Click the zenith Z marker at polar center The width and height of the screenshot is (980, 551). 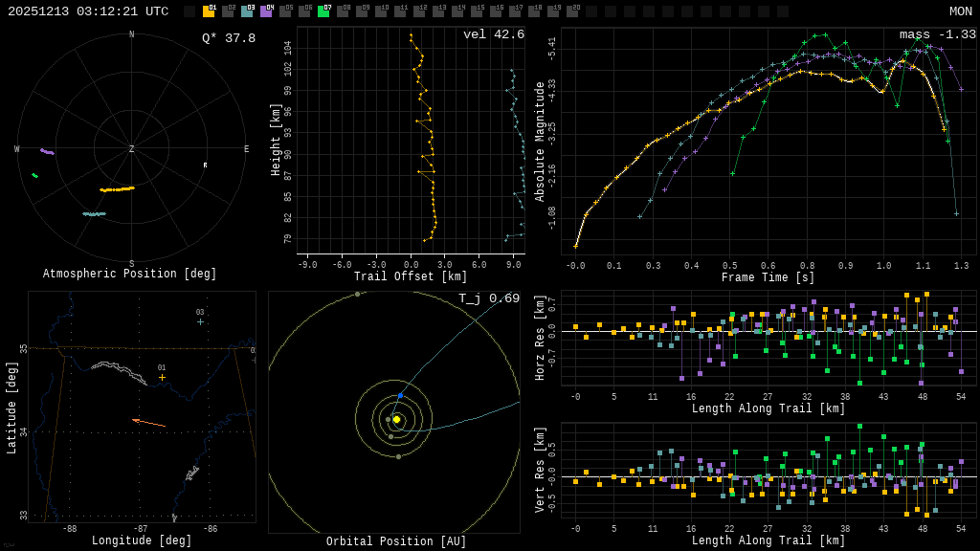coord(132,149)
